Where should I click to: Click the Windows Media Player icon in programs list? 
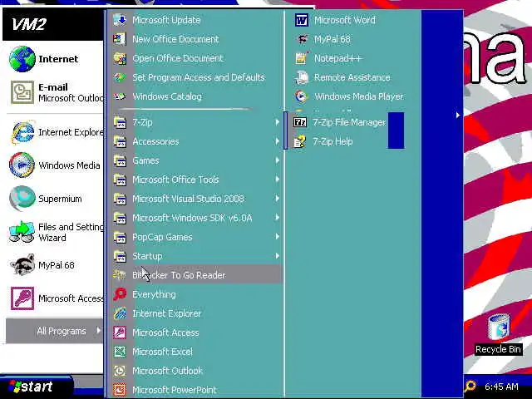pos(301,96)
